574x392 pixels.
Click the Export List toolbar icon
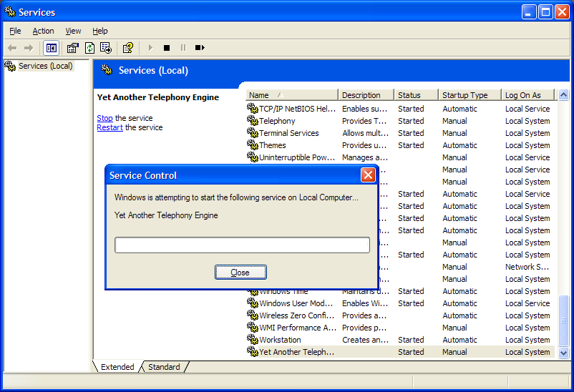[106, 48]
